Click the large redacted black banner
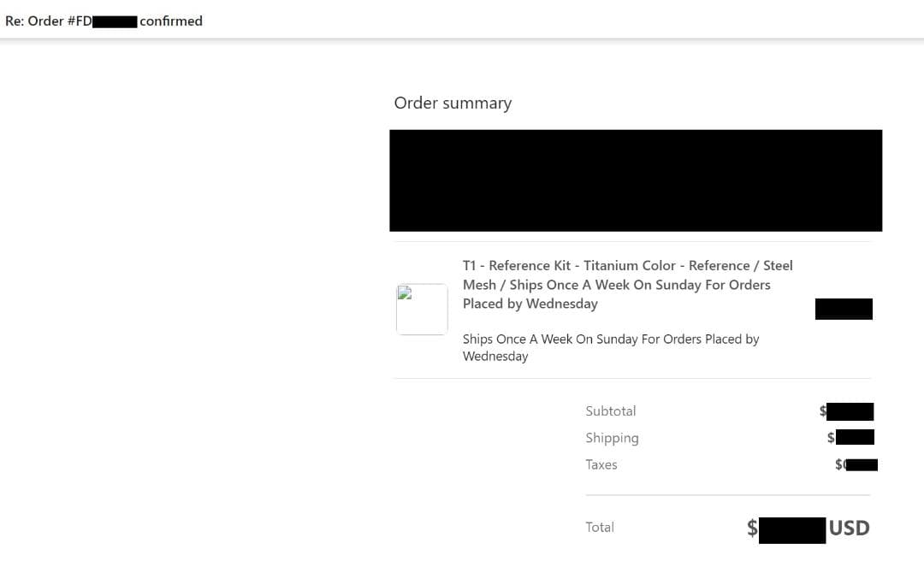Viewport: 924px width, 567px height. point(636,180)
